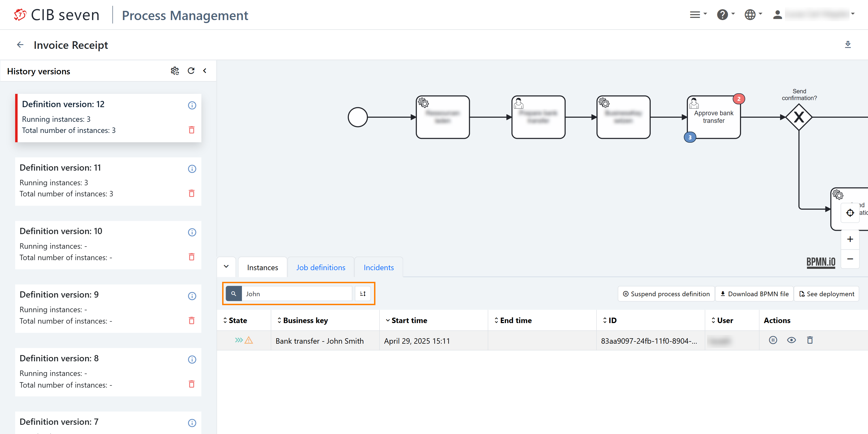This screenshot has width=868, height=434.
Task: Delete Definition version 10
Action: point(192,257)
